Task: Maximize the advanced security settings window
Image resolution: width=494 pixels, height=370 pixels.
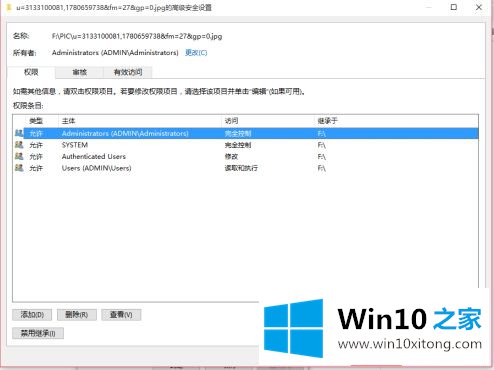Action: [454, 7]
